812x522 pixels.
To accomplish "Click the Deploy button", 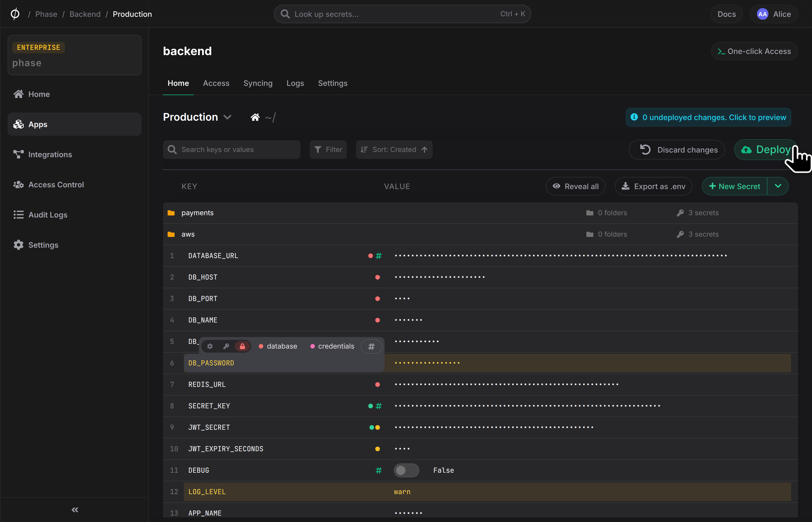I will (x=766, y=150).
